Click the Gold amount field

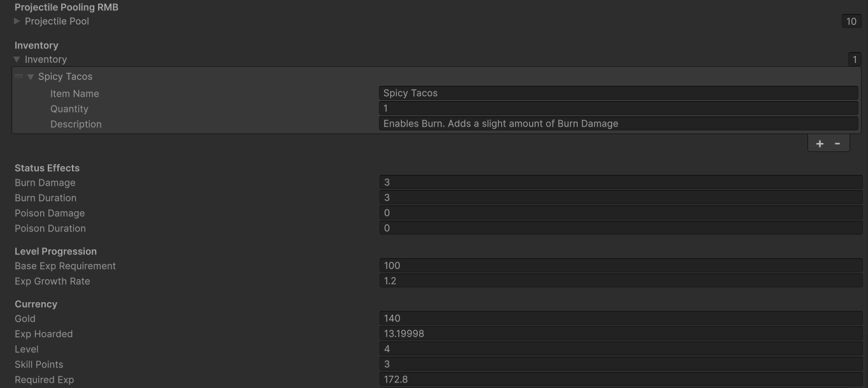pyautogui.click(x=620, y=319)
